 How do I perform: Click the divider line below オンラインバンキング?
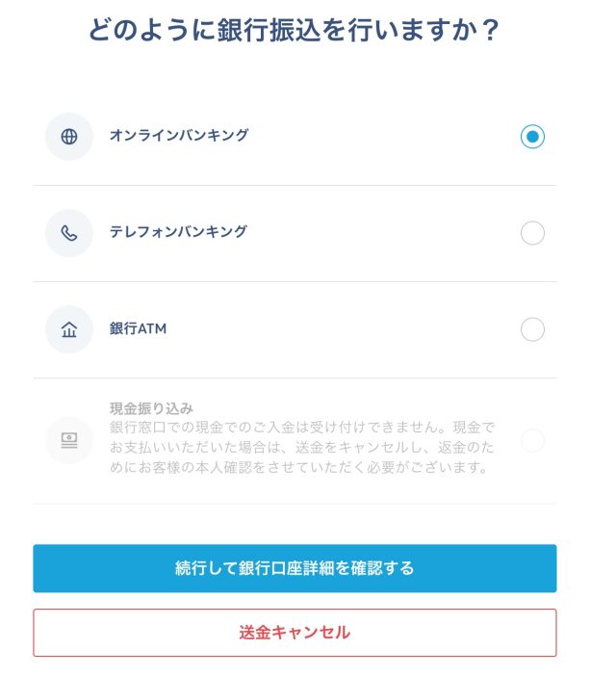[x=295, y=185]
